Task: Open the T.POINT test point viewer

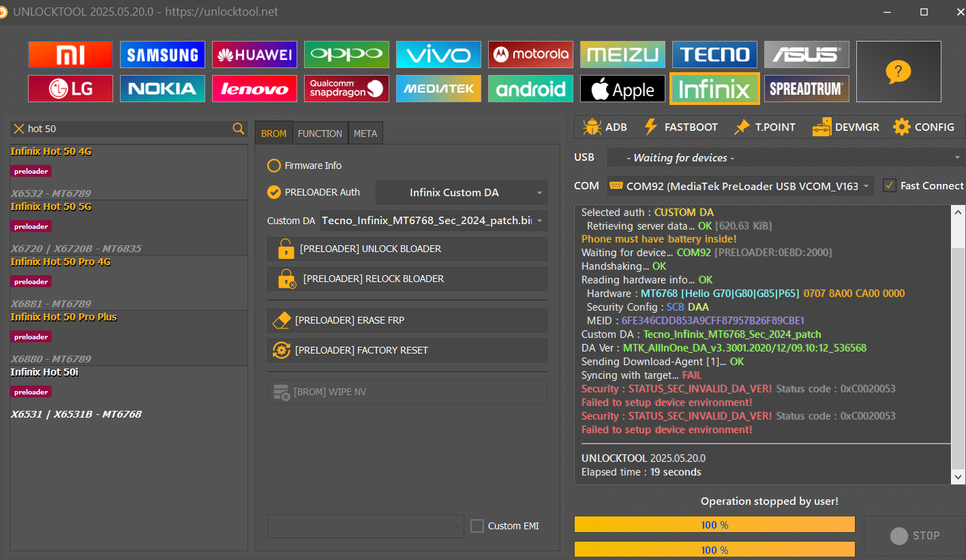Action: pos(764,127)
